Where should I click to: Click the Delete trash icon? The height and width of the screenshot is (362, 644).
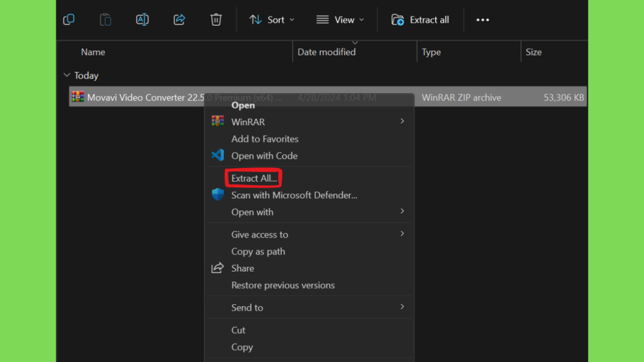pos(216,19)
